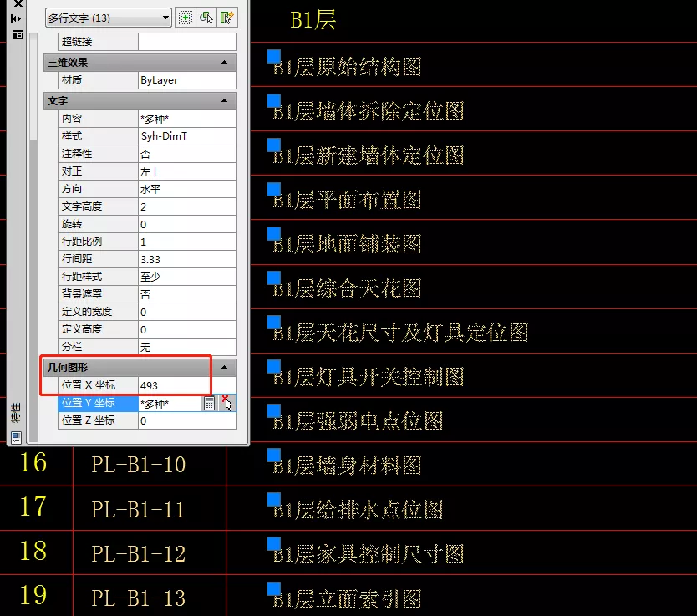Click the B1层 heading text
Screen dimensions: 697x616
click(x=313, y=20)
